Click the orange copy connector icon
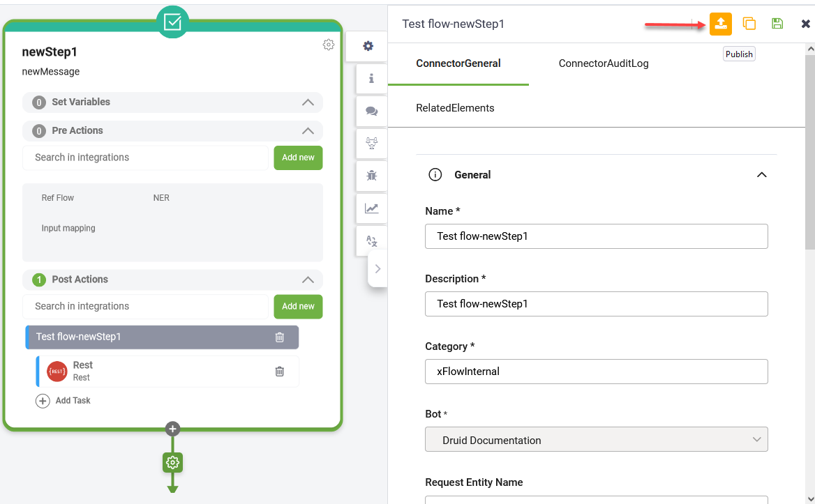Viewport: 815px width, 504px height. pos(749,24)
